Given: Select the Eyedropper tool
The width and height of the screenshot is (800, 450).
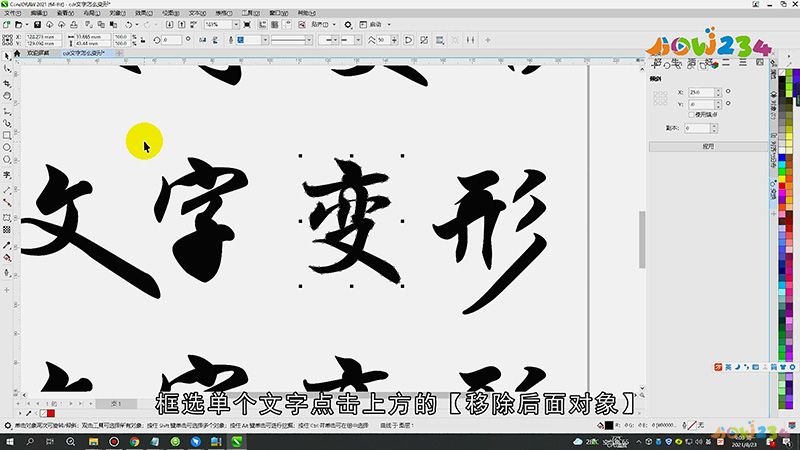Looking at the screenshot, I should click(x=7, y=245).
